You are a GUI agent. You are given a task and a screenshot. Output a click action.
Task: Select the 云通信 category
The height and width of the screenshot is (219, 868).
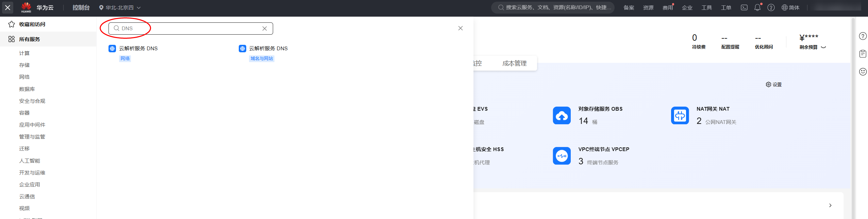(27, 196)
